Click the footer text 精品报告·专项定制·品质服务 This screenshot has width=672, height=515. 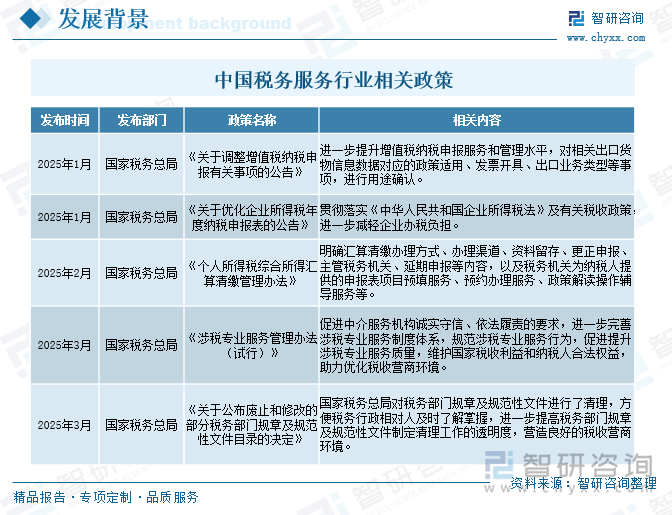tap(106, 497)
